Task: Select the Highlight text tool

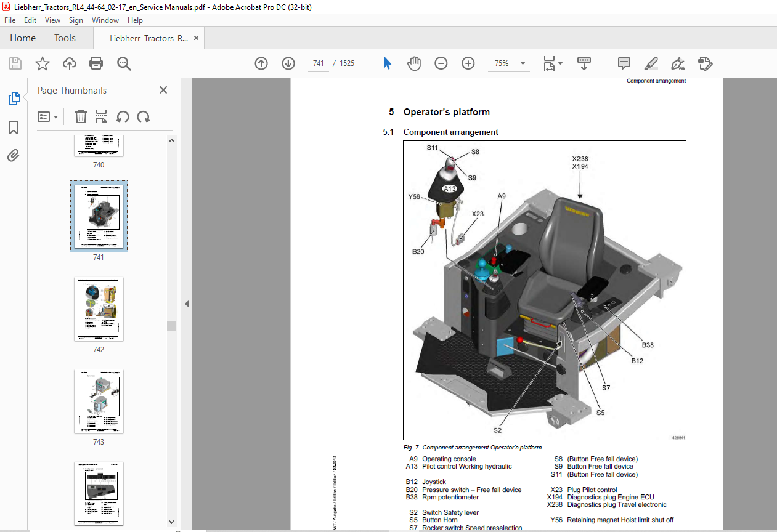Action: click(x=651, y=63)
